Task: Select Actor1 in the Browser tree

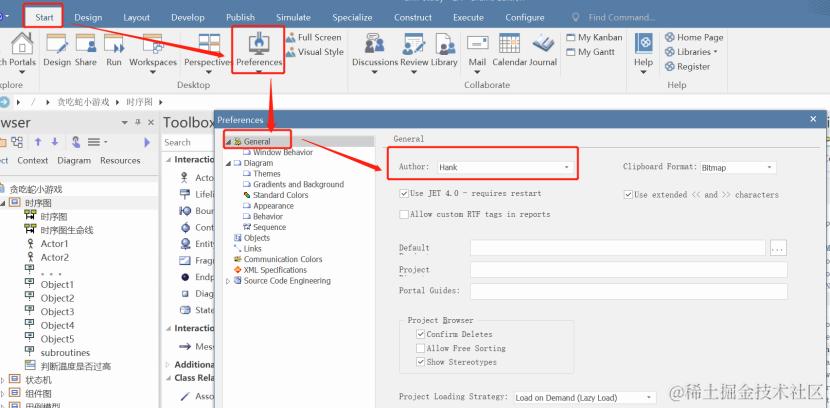Action: pos(55,244)
